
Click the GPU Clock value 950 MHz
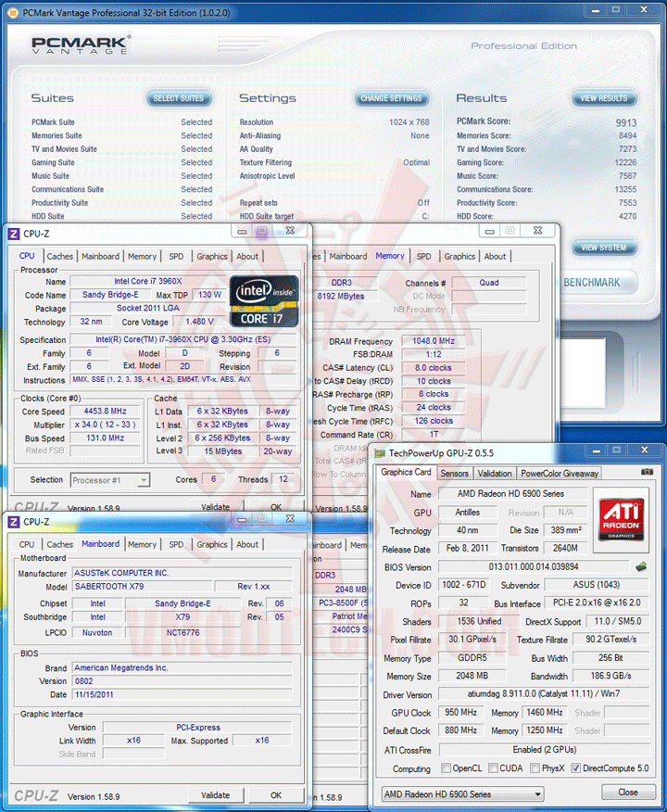(461, 713)
